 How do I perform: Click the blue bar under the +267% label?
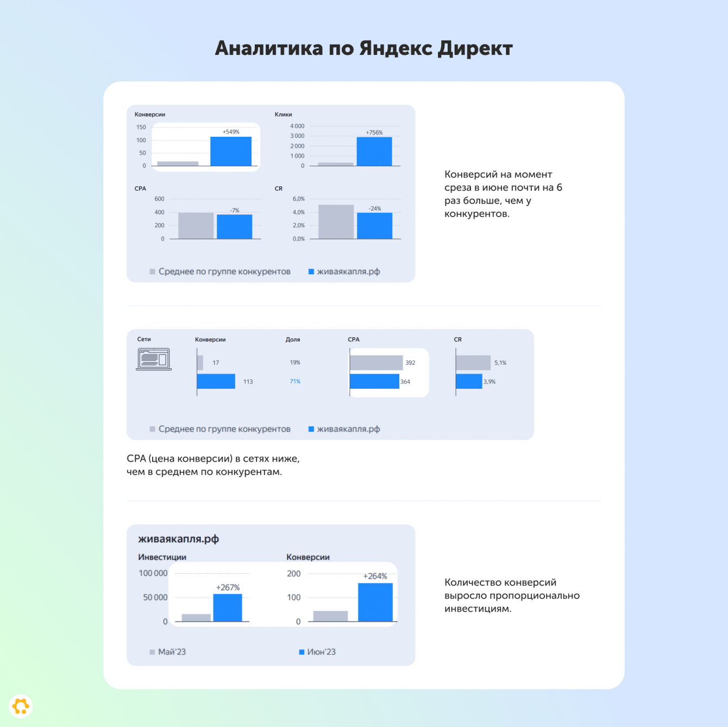pyautogui.click(x=228, y=608)
